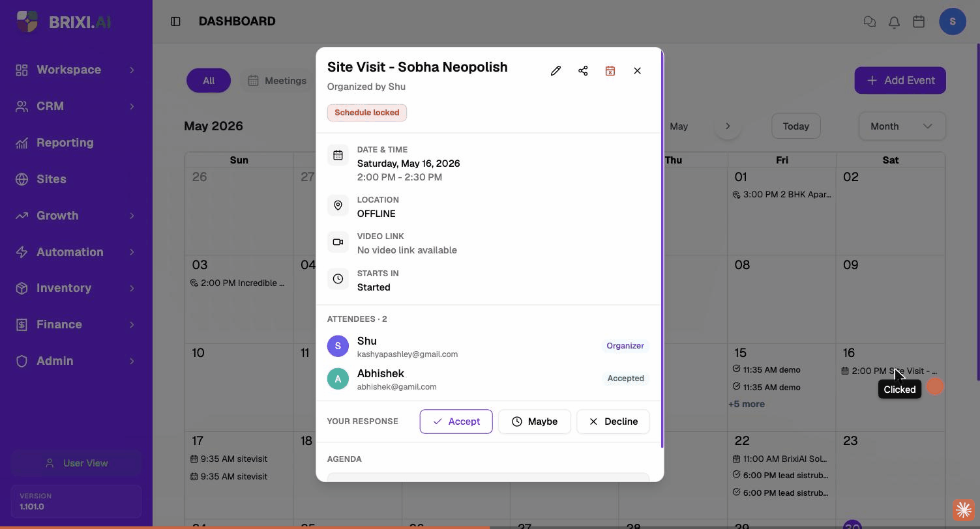Screen dimensions: 980x529
Task: Open the 2:00 PM Site Visit event on May 16
Action: 889,371
